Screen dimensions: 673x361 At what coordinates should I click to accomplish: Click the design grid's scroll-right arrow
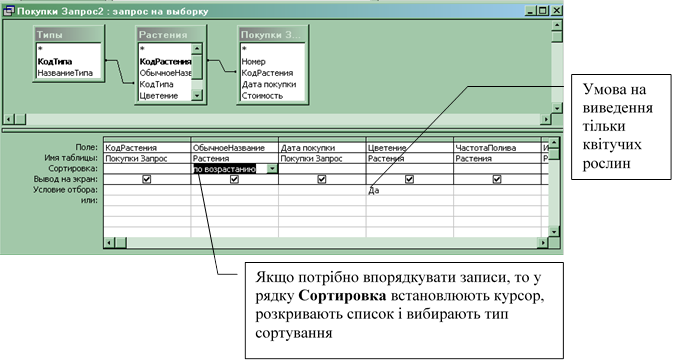coord(543,243)
